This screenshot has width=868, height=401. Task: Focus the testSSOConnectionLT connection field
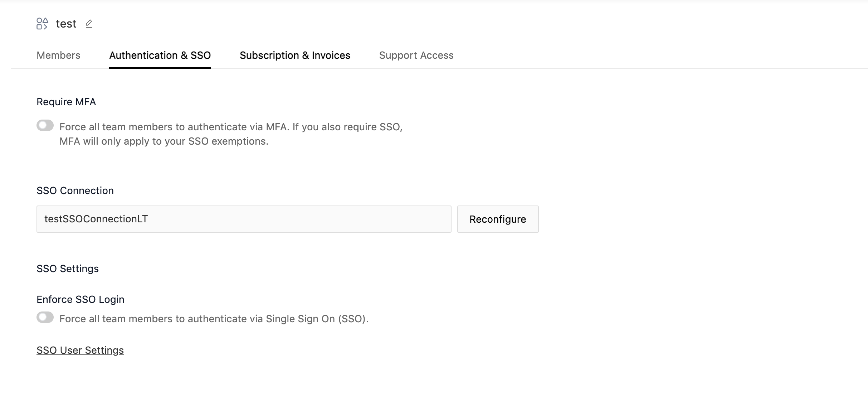click(x=244, y=219)
